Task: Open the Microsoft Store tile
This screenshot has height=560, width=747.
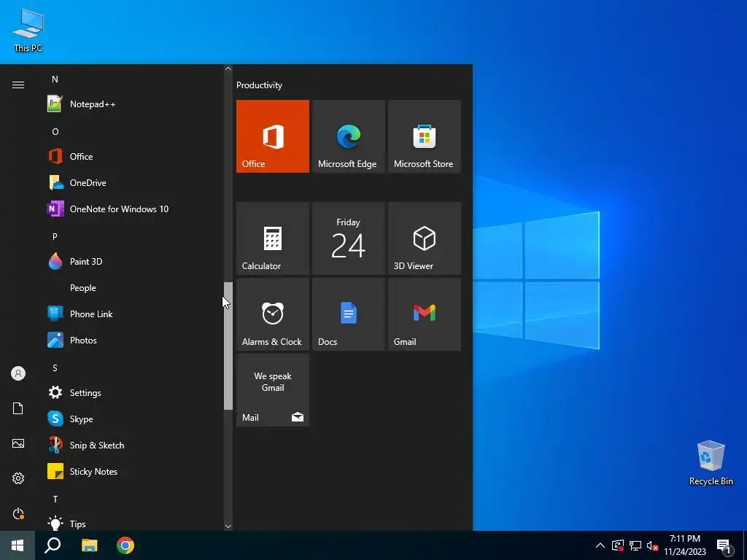Action: click(x=425, y=136)
